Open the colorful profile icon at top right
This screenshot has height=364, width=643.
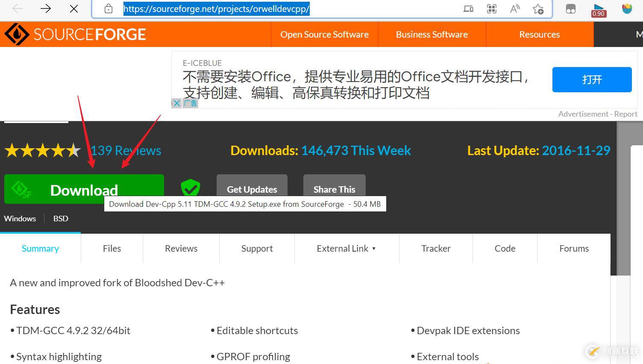627,9
